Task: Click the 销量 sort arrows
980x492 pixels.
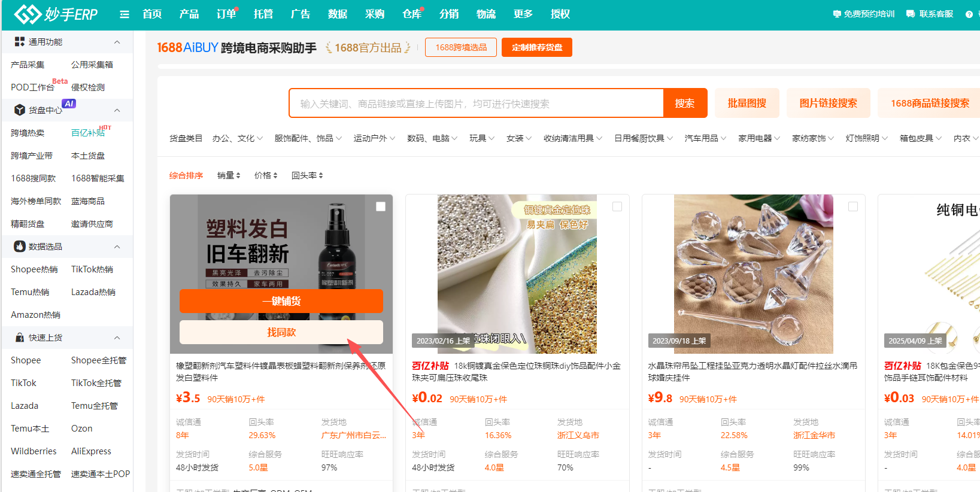Action: (238, 175)
